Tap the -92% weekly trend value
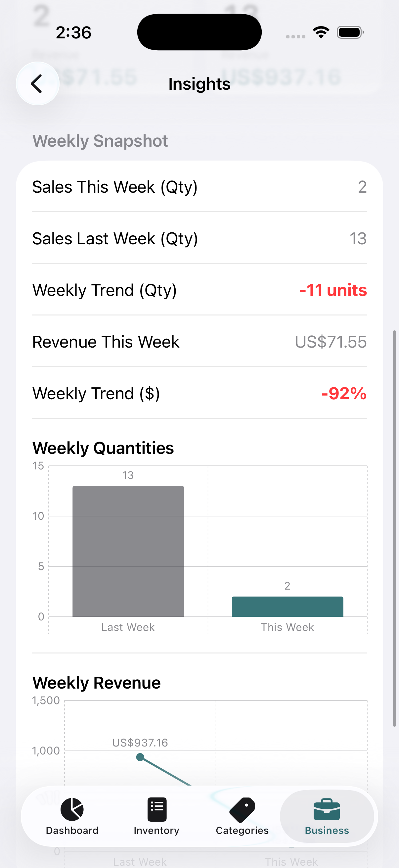Screen dimensions: 399x868 [x=344, y=393]
